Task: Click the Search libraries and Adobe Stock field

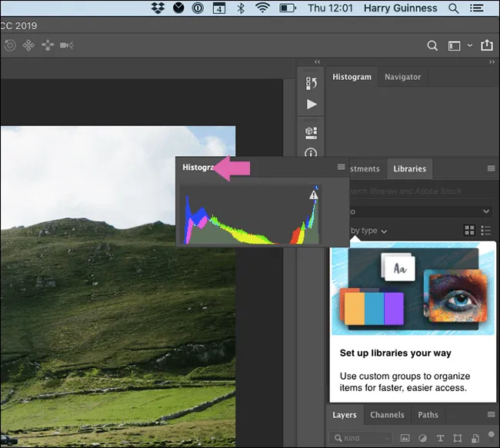Action: [415, 191]
